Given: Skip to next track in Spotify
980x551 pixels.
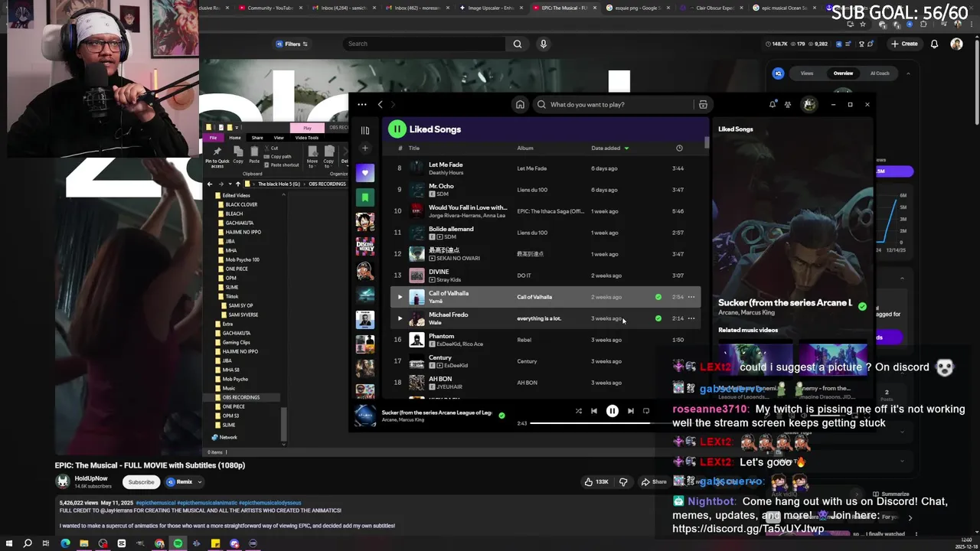Looking at the screenshot, I should tap(631, 411).
